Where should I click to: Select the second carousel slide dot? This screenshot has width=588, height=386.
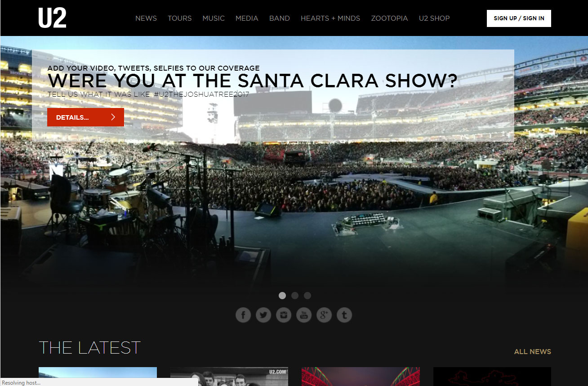tap(295, 296)
